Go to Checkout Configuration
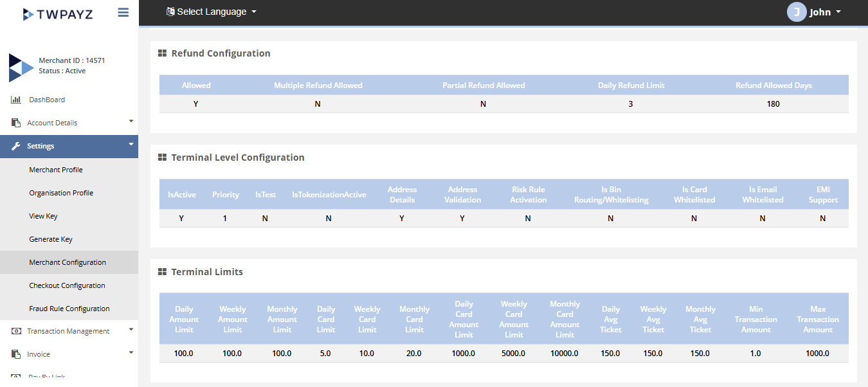 coord(67,285)
